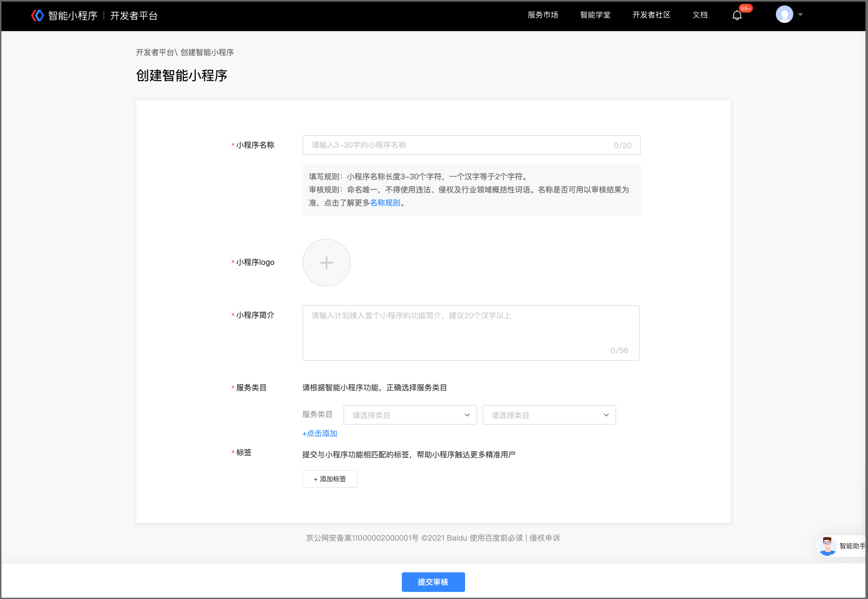Click the +点击添加 link
The height and width of the screenshot is (599, 868).
(x=320, y=433)
